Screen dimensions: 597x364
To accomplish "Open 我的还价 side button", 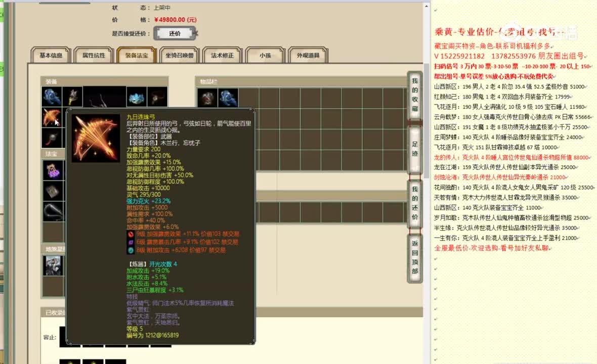I will (415, 203).
